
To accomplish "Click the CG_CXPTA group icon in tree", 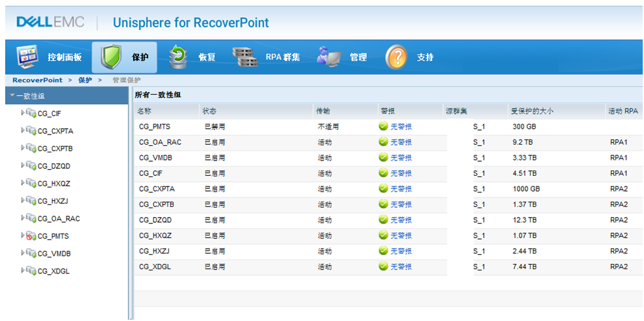I will pos(31,131).
